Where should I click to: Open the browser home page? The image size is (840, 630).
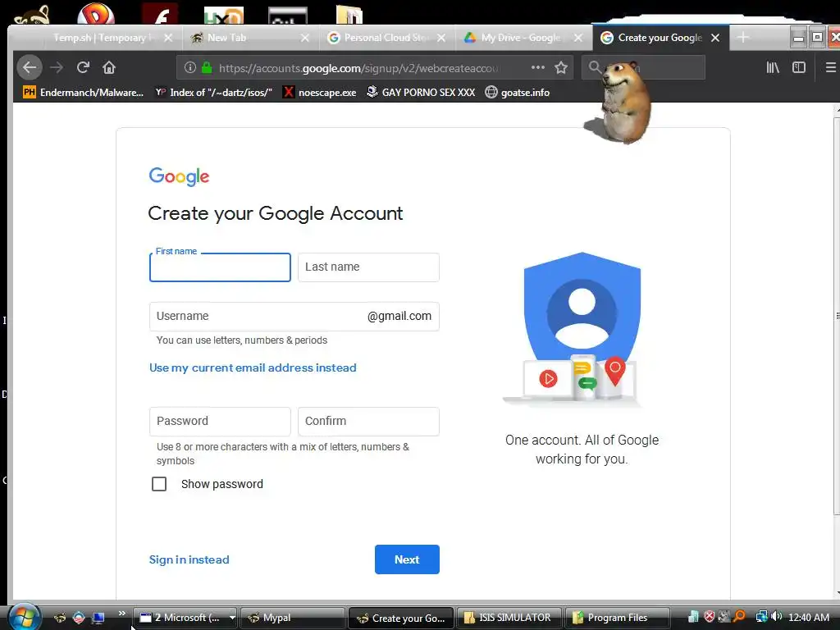(109, 67)
